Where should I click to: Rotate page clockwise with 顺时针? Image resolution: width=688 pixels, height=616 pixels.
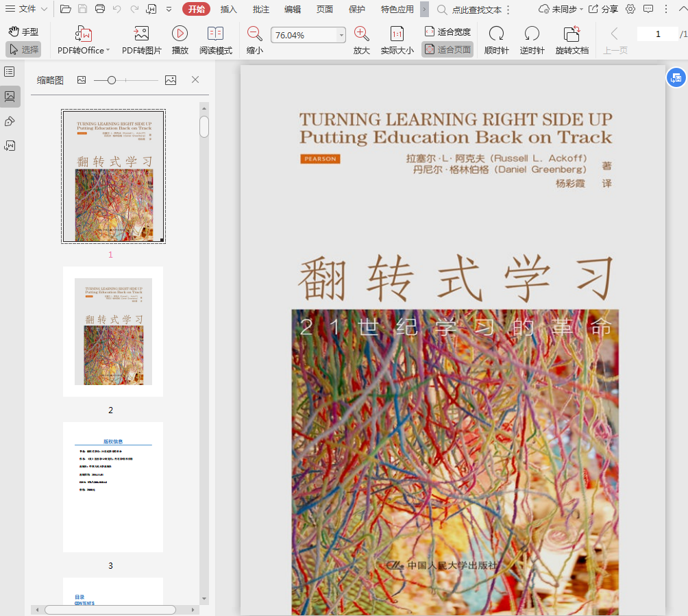(x=496, y=34)
